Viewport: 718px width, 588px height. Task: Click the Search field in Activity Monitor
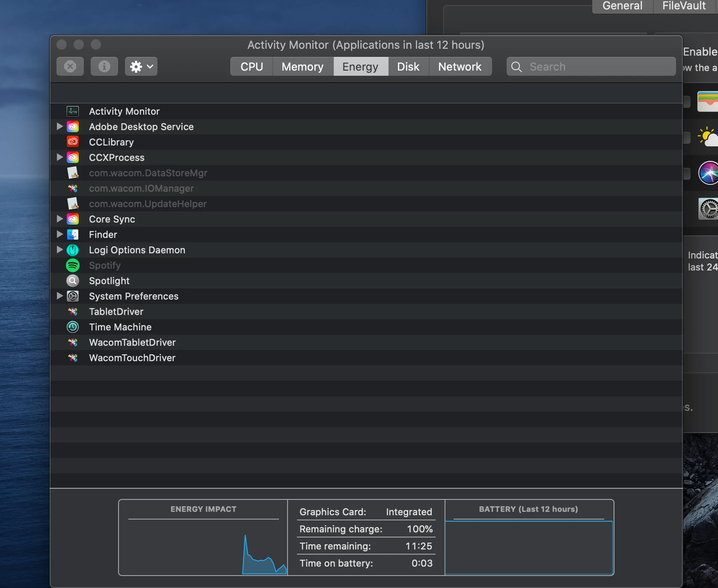(x=591, y=67)
